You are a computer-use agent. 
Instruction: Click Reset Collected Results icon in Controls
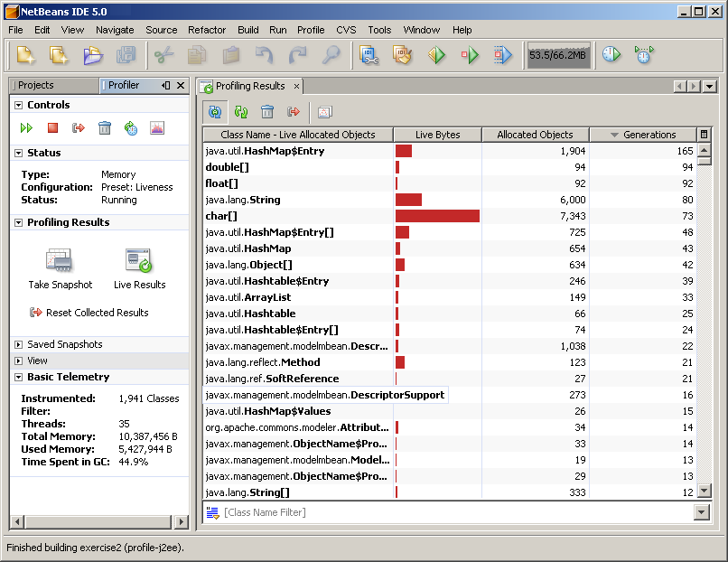point(79,127)
